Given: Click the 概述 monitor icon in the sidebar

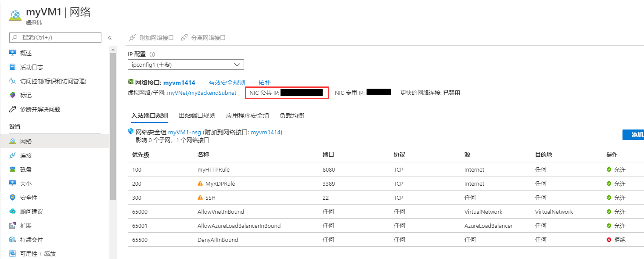Looking at the screenshot, I should pyautogui.click(x=13, y=53).
